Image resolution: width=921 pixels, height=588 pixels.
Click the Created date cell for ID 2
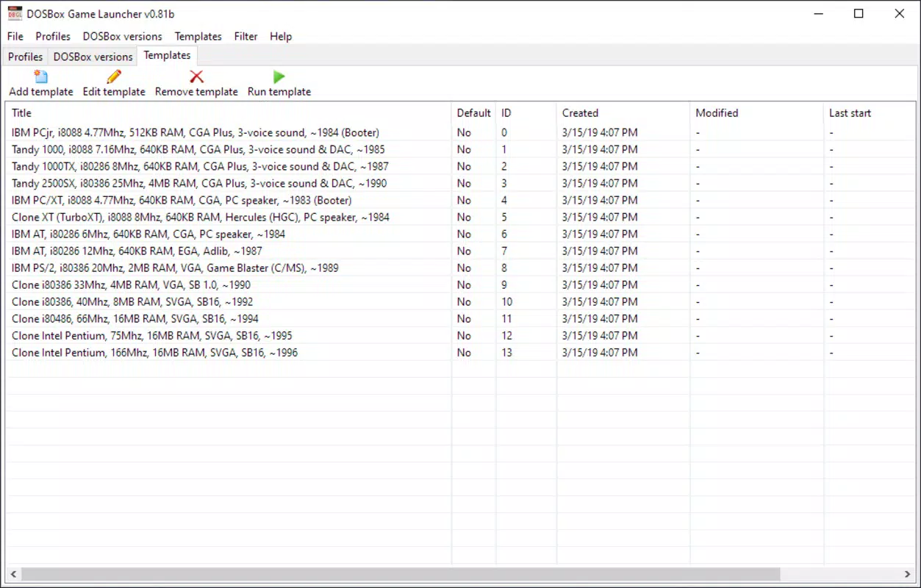pyautogui.click(x=600, y=166)
